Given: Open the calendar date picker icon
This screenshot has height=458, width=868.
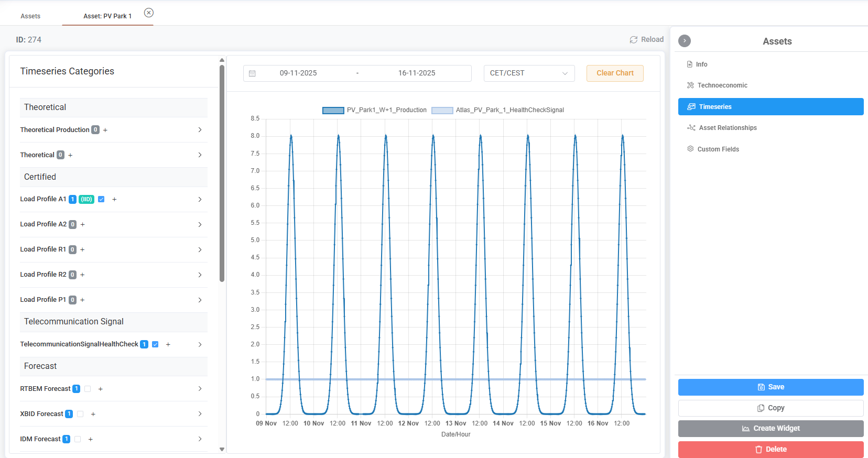Looking at the screenshot, I should click(252, 73).
